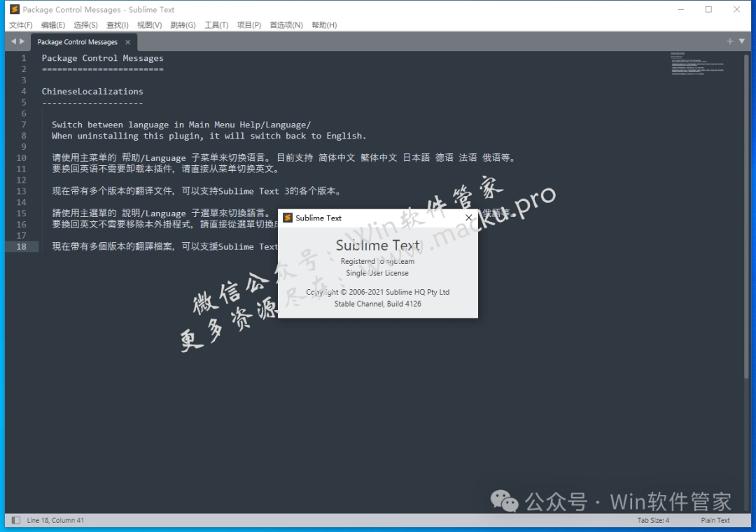Click Line 18, Column 41 status text
756x532 pixels.
(x=55, y=520)
